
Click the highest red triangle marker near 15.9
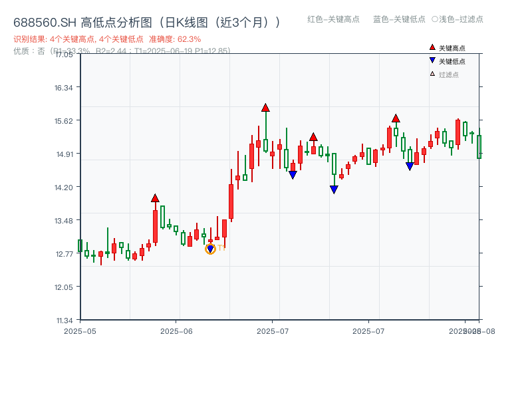(265, 106)
